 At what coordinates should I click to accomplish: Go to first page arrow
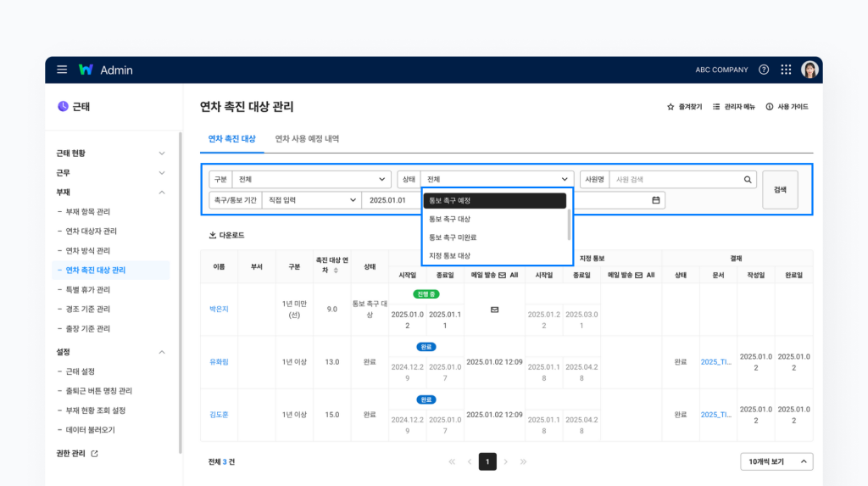point(452,461)
